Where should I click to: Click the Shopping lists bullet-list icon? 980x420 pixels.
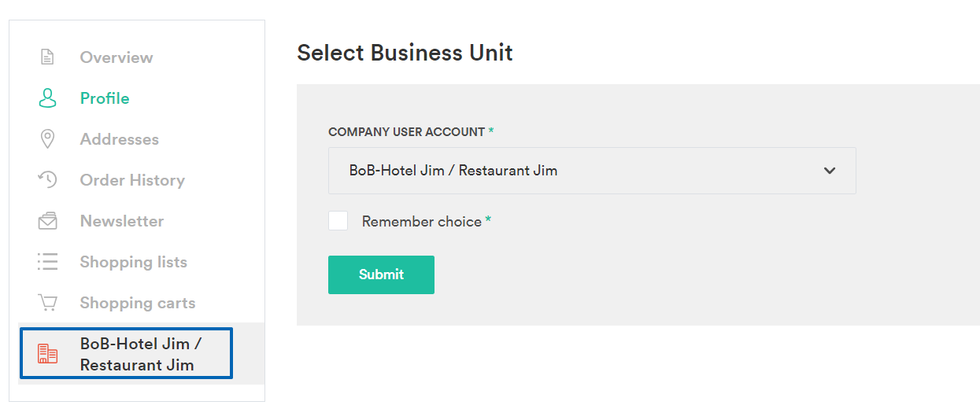pos(48,262)
